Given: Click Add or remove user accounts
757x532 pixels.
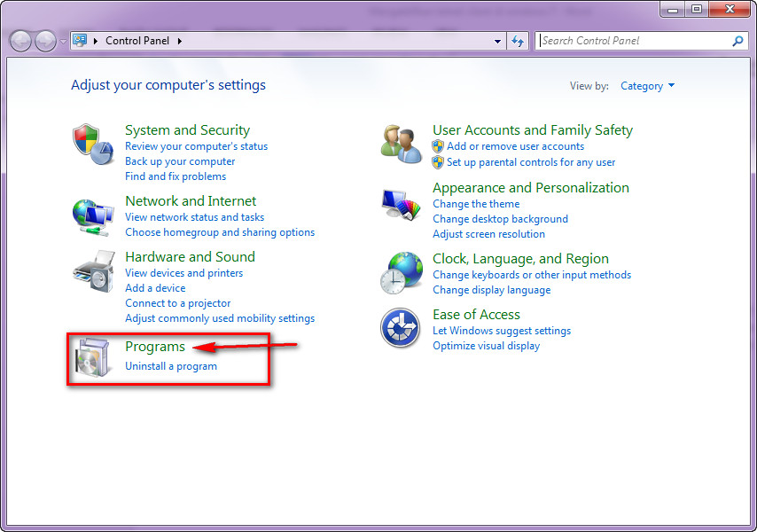Looking at the screenshot, I should (515, 146).
